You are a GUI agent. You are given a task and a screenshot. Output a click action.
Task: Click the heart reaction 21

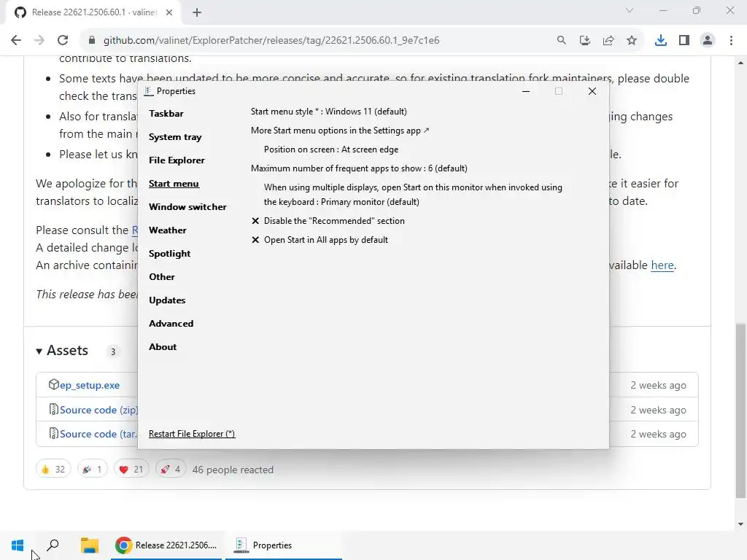(x=131, y=470)
